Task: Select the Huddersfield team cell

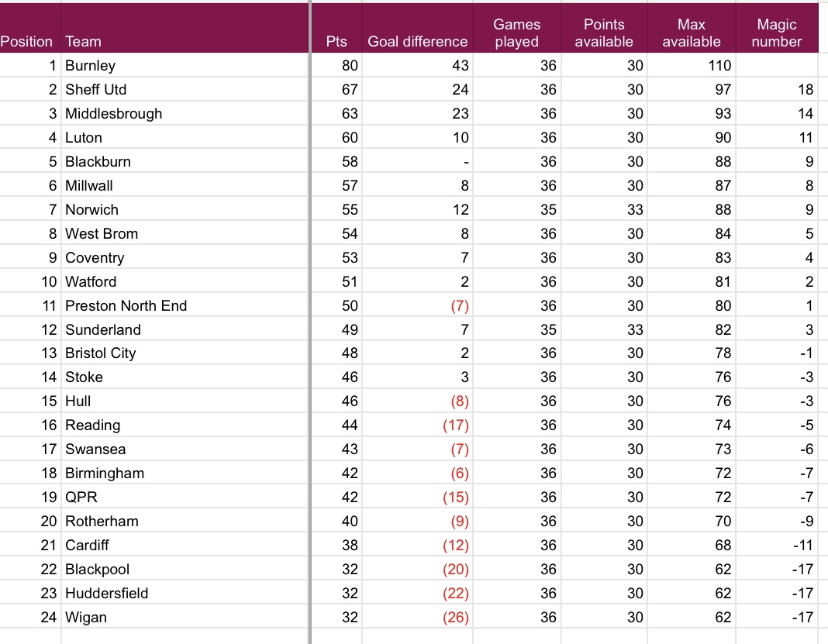Action: click(x=106, y=594)
